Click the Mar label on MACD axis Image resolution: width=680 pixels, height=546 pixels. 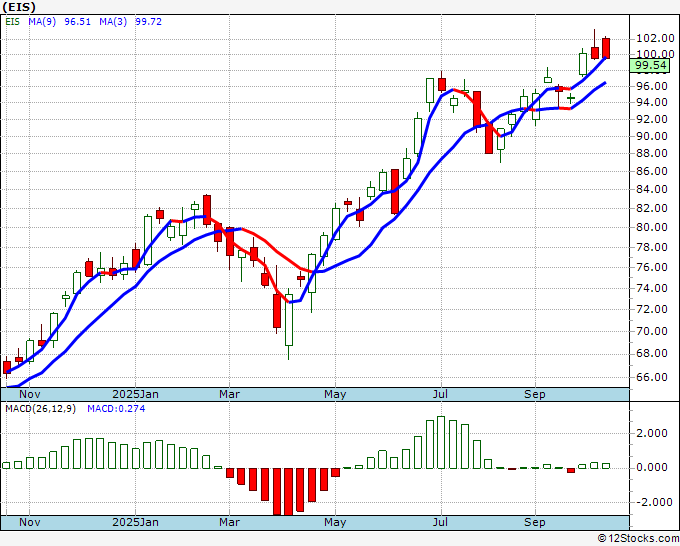pyautogui.click(x=229, y=522)
